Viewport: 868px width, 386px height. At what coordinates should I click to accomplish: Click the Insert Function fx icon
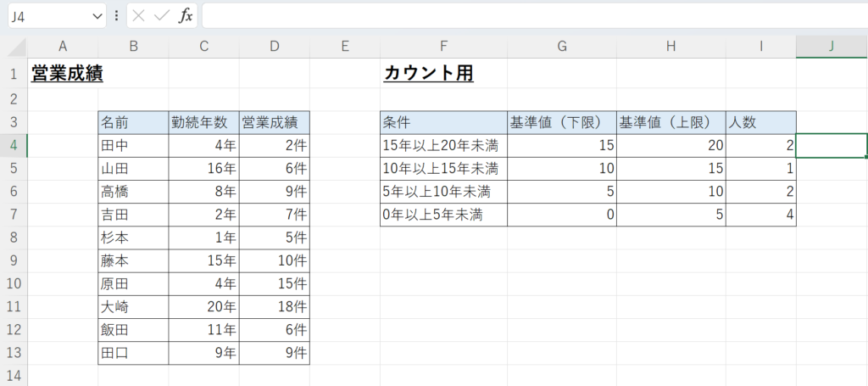(x=186, y=16)
